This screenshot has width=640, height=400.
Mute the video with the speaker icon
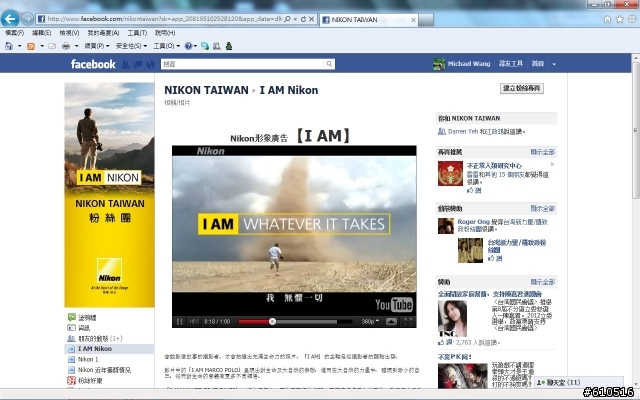click(x=193, y=322)
